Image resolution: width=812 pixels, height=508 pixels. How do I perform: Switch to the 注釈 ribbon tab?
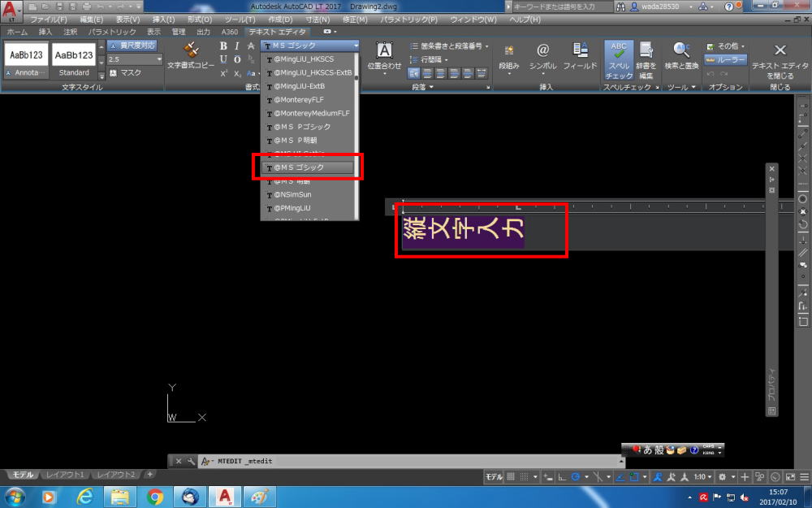tap(70, 32)
